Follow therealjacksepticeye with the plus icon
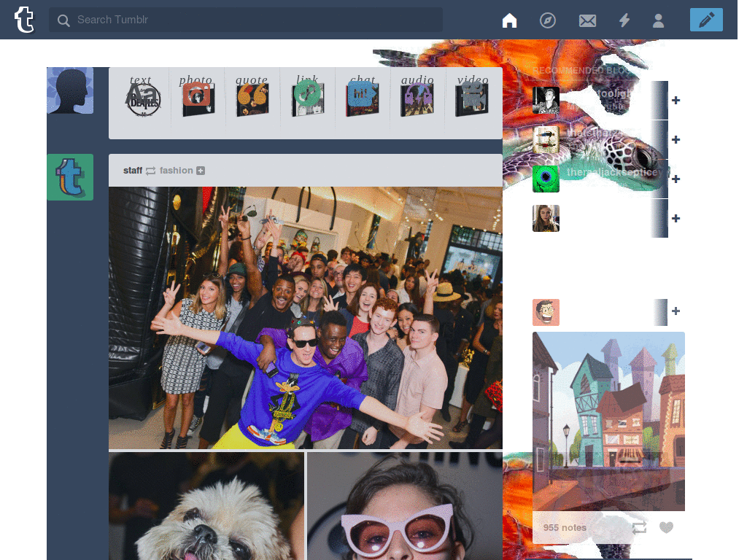This screenshot has width=747, height=560. pos(676,179)
